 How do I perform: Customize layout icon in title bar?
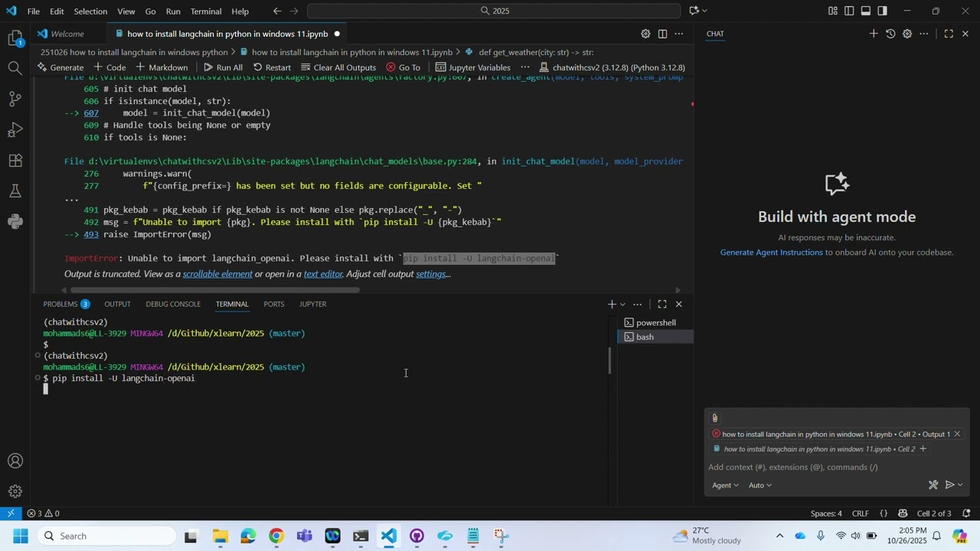(832, 11)
